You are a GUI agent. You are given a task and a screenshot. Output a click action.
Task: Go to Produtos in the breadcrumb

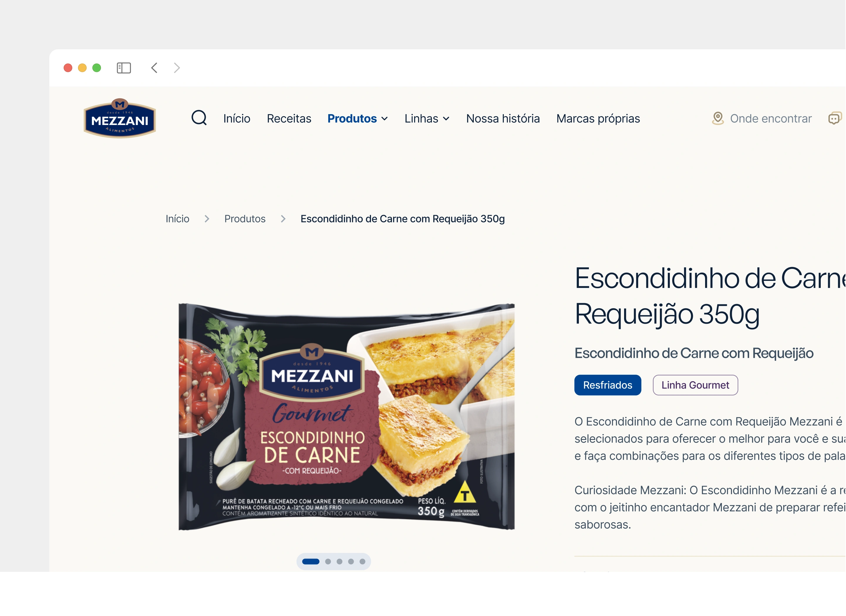coord(245,219)
